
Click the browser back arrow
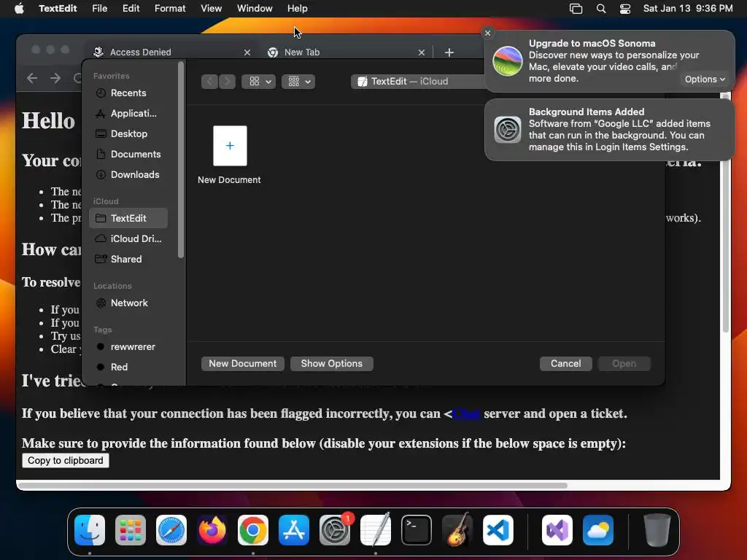pyautogui.click(x=32, y=77)
